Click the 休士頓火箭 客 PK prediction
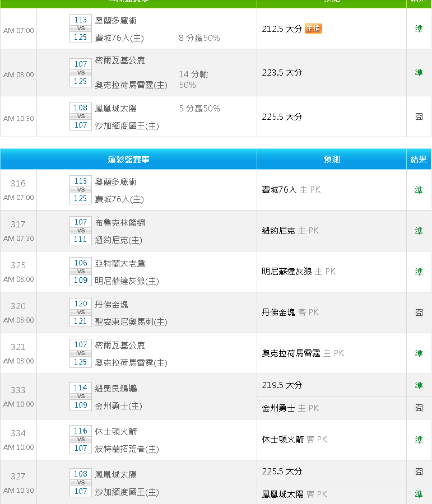The image size is (432, 504). 294,439
